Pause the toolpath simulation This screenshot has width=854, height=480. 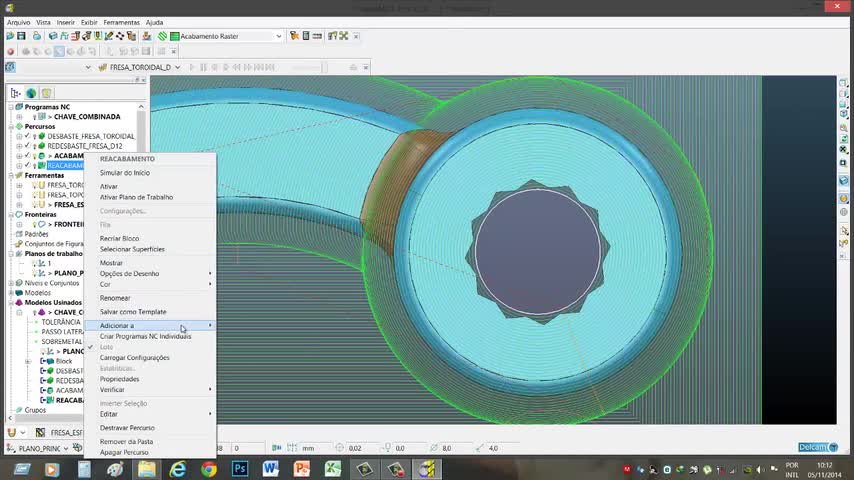[203, 67]
